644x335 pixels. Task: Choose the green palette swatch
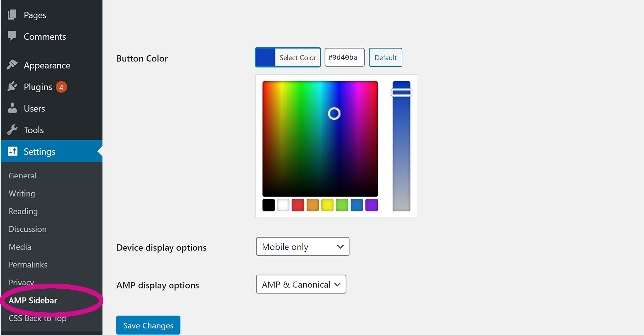[342, 205]
